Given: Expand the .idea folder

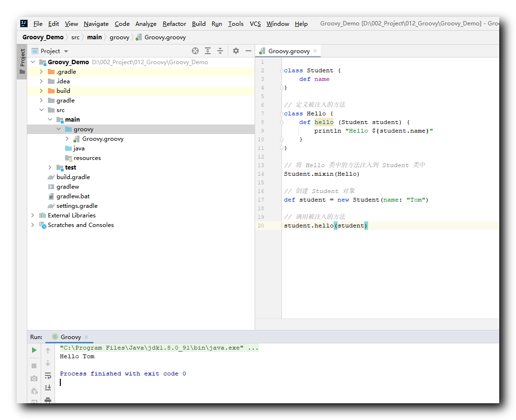Looking at the screenshot, I should (41, 81).
